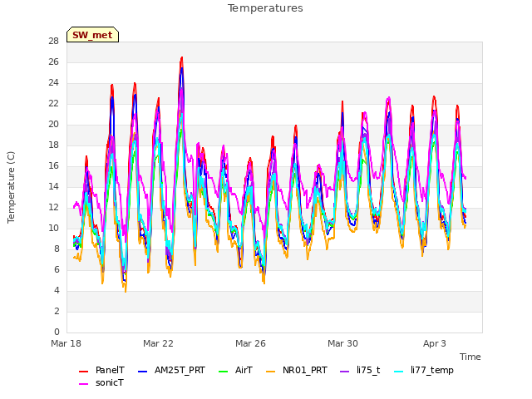Select the PanelT legend label

[110, 370]
